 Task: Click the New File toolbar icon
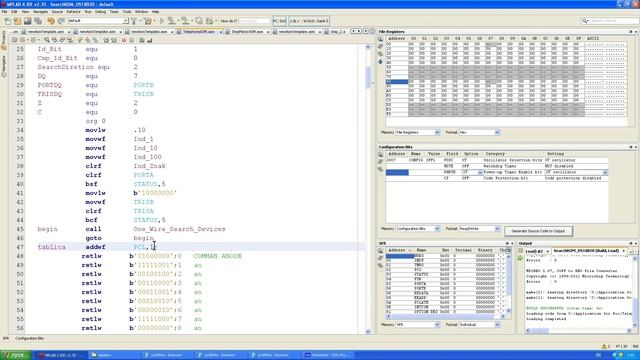pyautogui.click(x=7, y=21)
